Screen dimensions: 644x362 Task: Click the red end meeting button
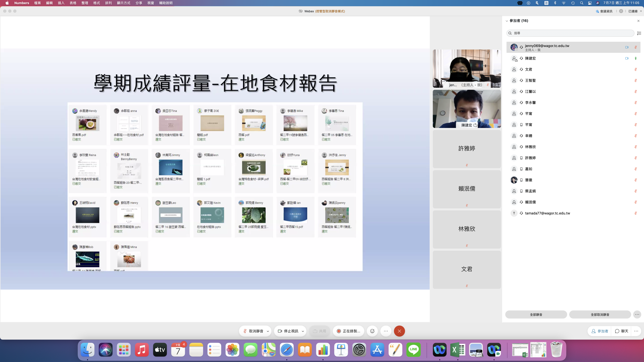point(399,331)
